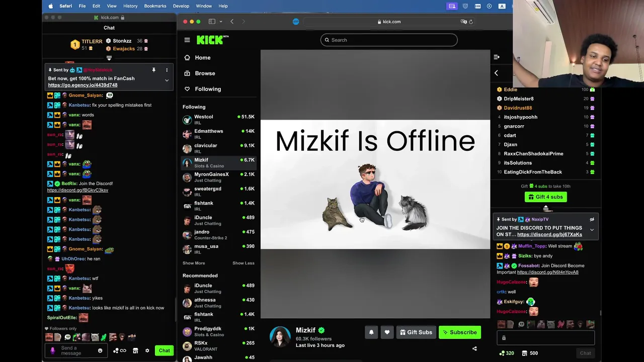Open the Kick hamburger sidebar menu
The width and height of the screenshot is (644, 362).
tap(187, 40)
